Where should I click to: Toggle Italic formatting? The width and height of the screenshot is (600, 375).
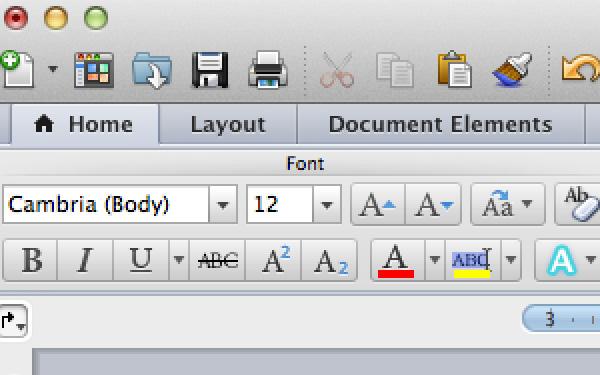click(x=85, y=260)
